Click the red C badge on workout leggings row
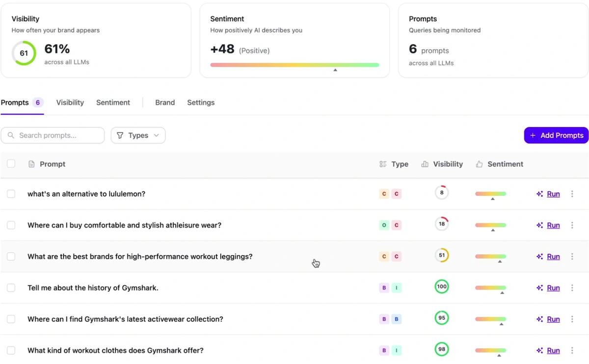The image size is (589, 364). click(397, 257)
